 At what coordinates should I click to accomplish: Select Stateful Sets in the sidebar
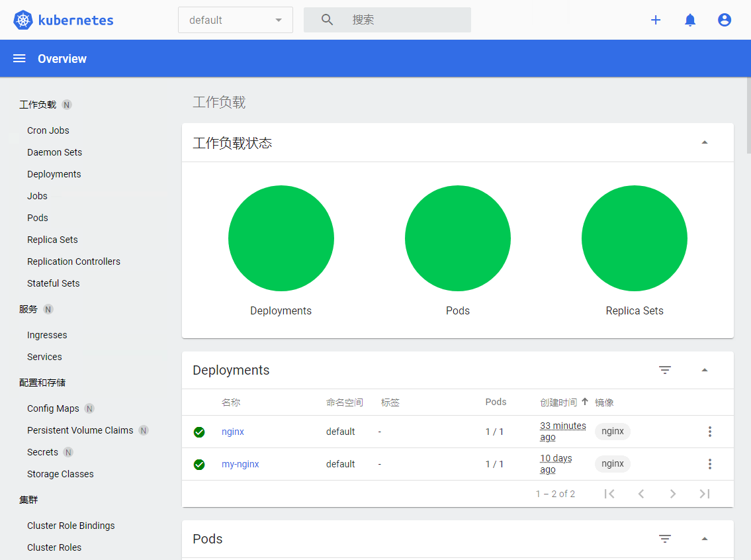click(x=54, y=283)
